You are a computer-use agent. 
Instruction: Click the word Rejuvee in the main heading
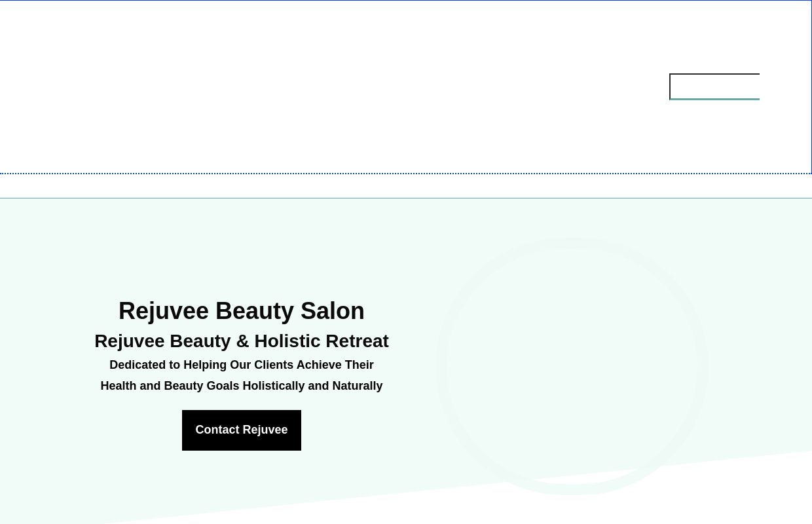coord(164,310)
